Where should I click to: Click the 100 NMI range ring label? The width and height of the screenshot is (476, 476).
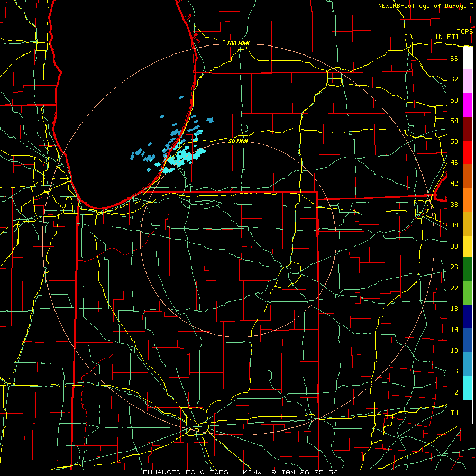click(238, 44)
